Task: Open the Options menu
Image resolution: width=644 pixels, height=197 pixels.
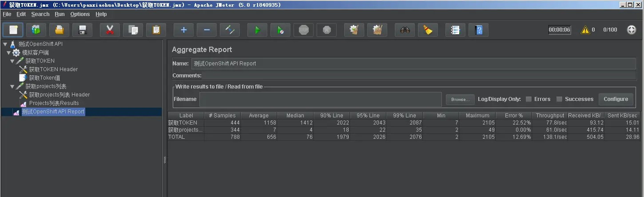Action: [x=80, y=14]
